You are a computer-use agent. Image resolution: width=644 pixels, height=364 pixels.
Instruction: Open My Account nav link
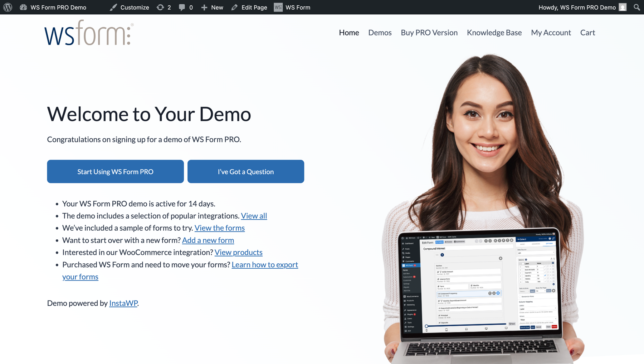pos(551,33)
